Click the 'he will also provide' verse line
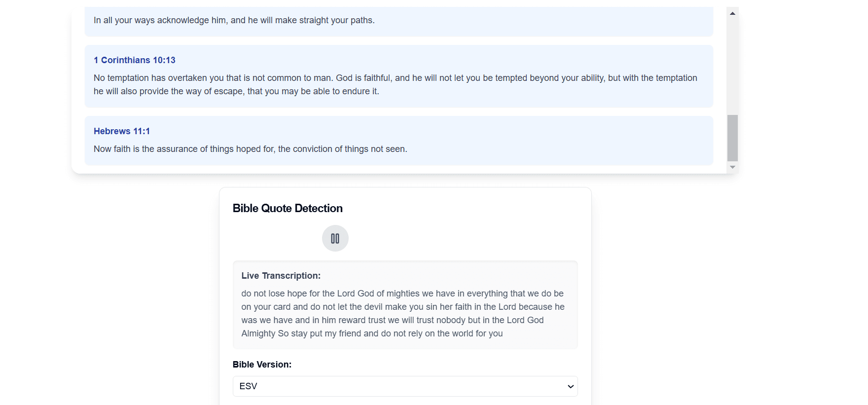The image size is (868, 405). (236, 91)
